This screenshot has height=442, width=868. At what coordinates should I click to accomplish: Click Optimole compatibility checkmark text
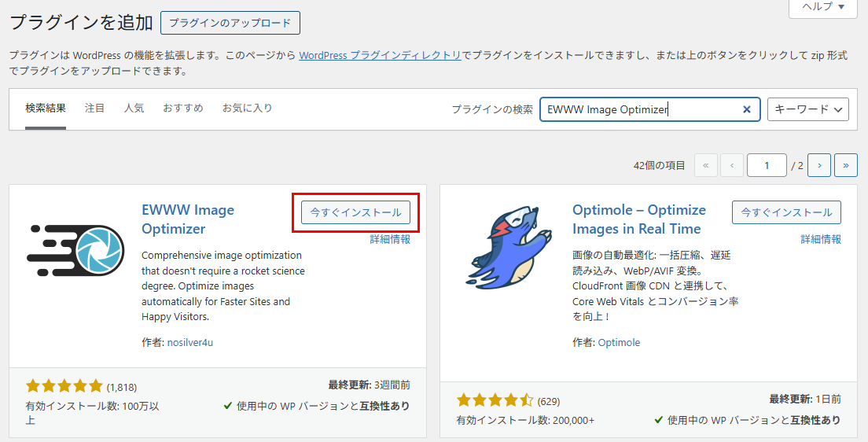[748, 420]
